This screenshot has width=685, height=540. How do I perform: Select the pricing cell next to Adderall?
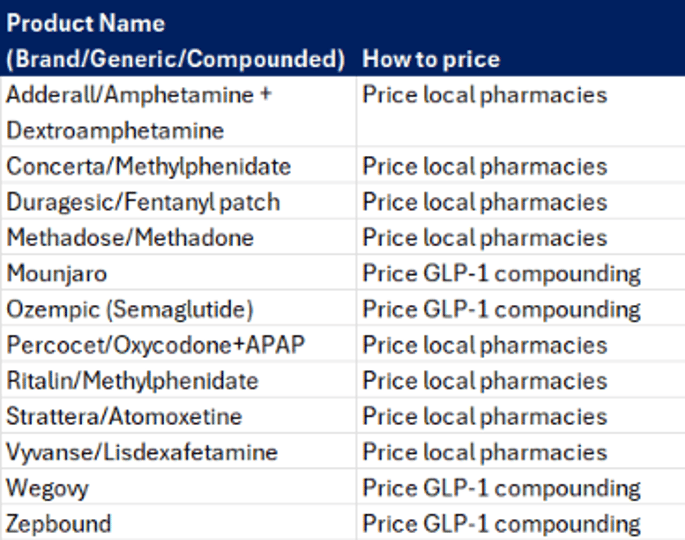coord(485,95)
